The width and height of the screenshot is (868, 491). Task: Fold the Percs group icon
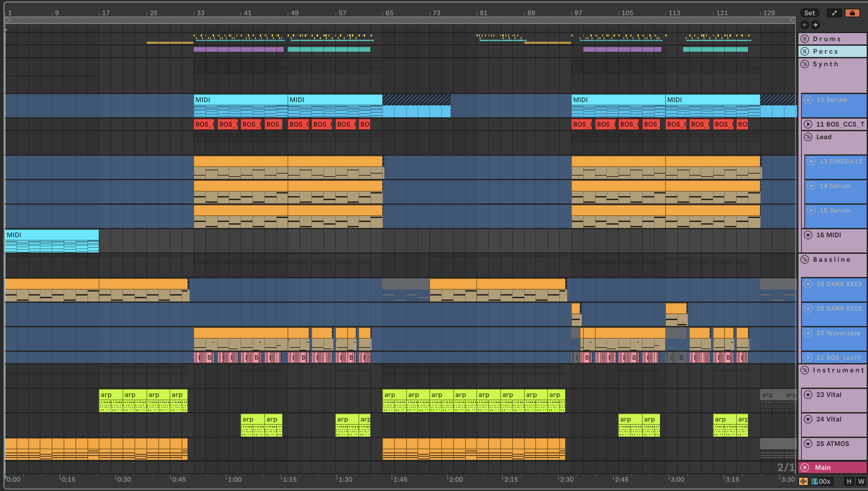coord(805,51)
